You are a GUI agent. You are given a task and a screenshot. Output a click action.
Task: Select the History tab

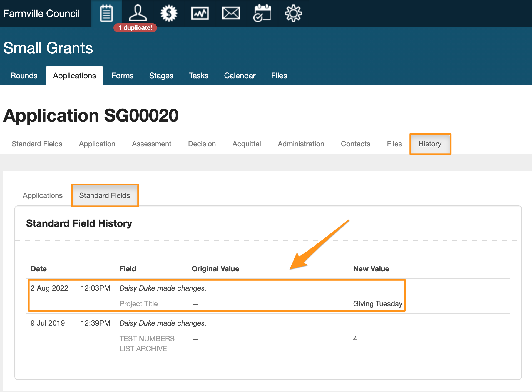(x=430, y=144)
